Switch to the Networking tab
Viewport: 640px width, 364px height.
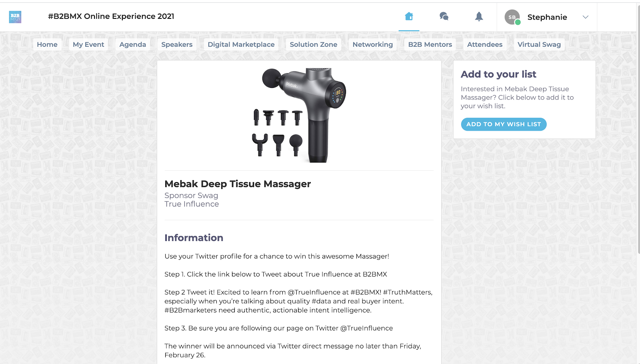click(x=373, y=44)
